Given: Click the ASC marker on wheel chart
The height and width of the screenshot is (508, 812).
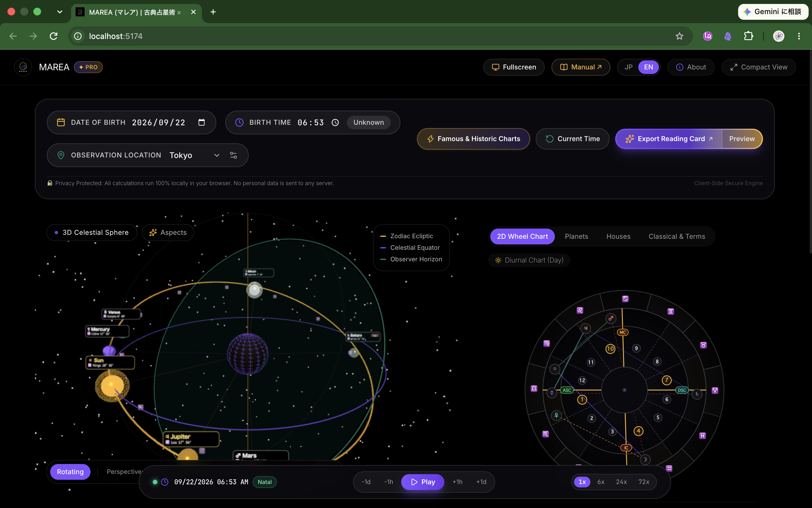Looking at the screenshot, I should (567, 390).
